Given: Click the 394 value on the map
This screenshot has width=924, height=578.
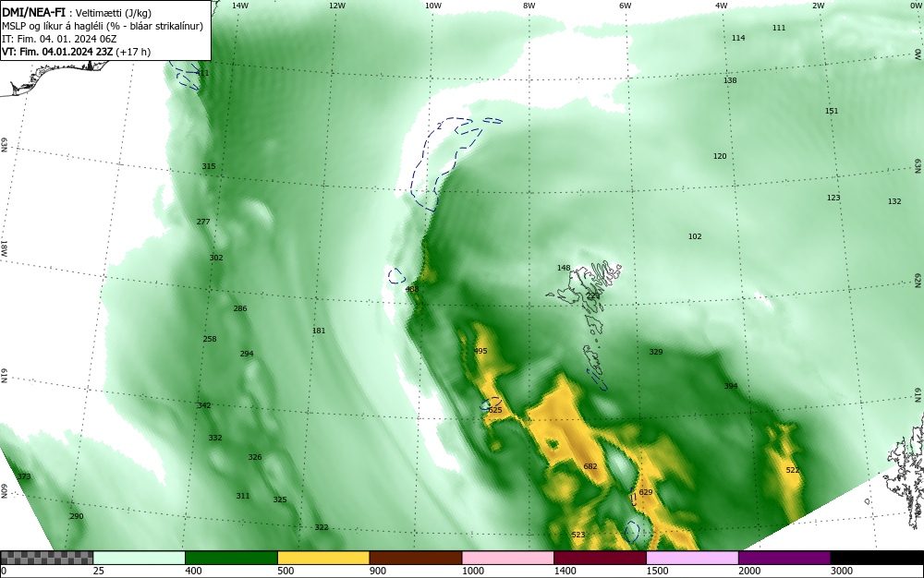Looking at the screenshot, I should [731, 386].
